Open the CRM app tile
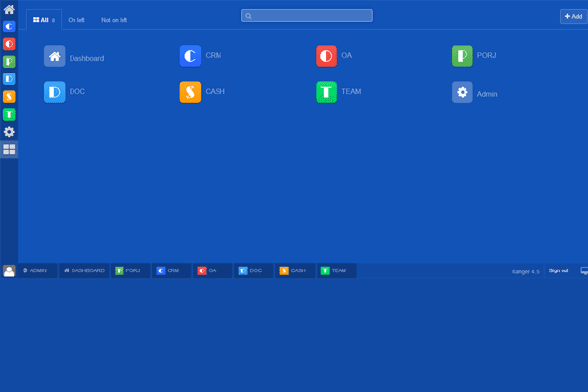This screenshot has height=392, width=588. pyautogui.click(x=191, y=56)
